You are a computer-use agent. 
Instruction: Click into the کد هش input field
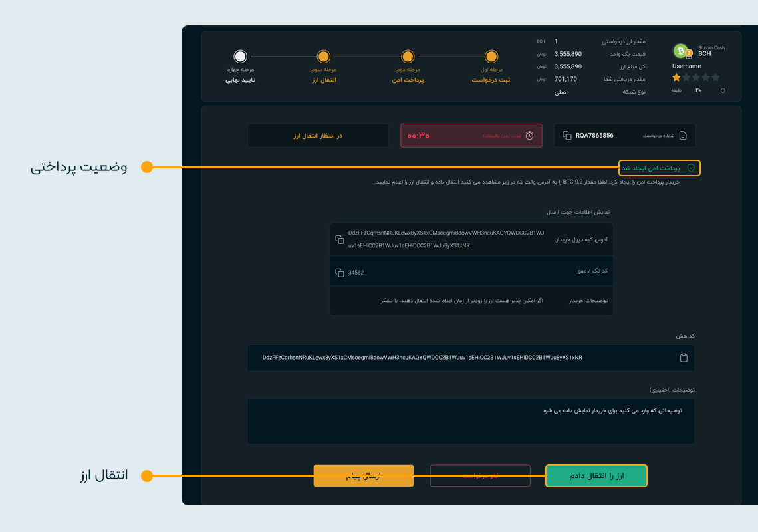click(x=471, y=358)
